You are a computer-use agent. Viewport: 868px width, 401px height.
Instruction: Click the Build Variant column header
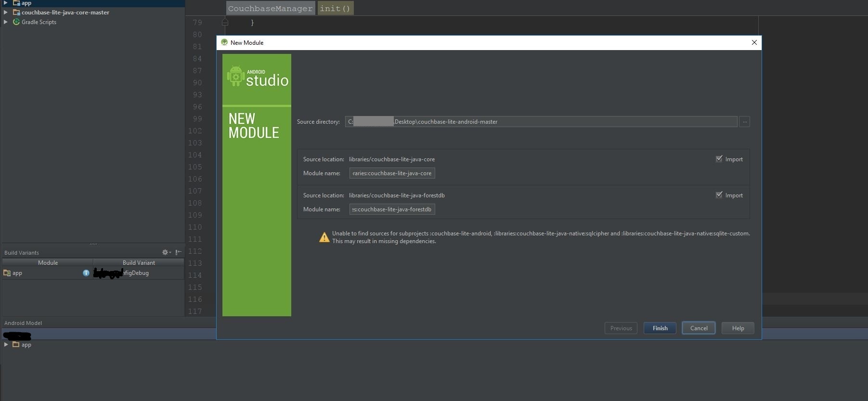click(139, 263)
